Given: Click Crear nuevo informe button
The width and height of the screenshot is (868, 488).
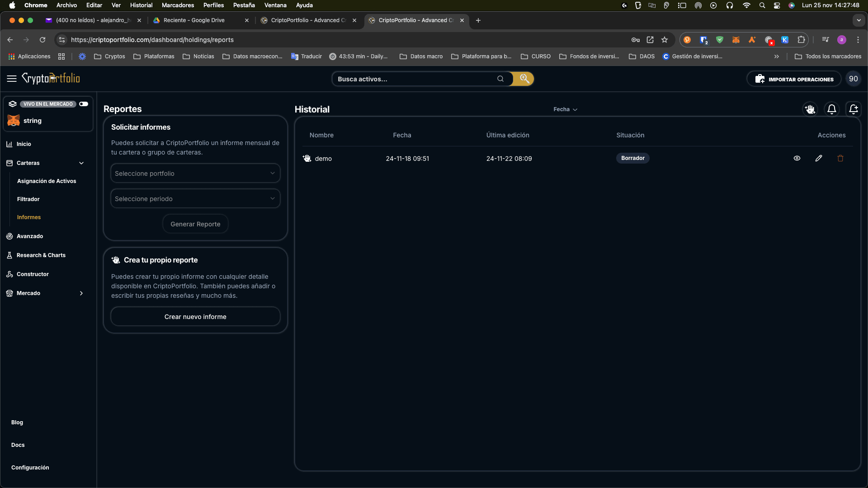Looking at the screenshot, I should tap(195, 317).
